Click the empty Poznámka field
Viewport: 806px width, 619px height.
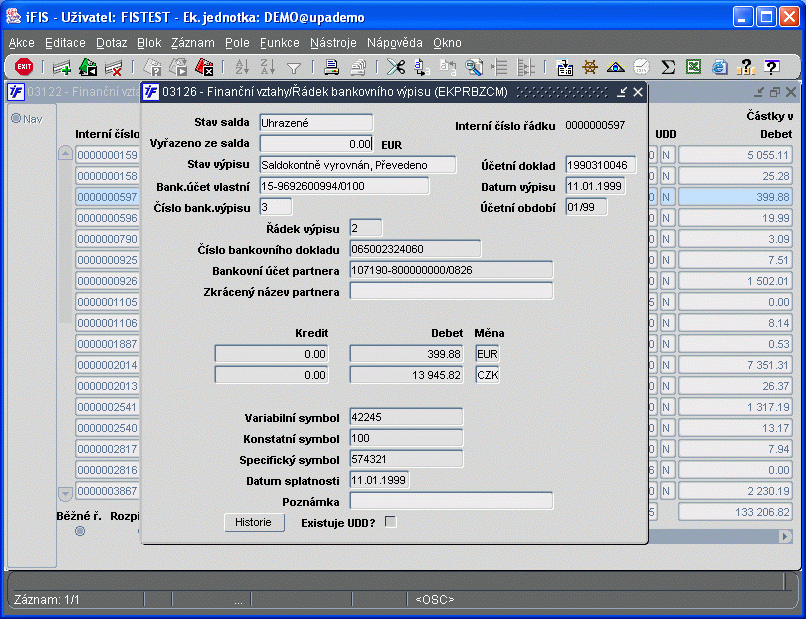pos(451,501)
